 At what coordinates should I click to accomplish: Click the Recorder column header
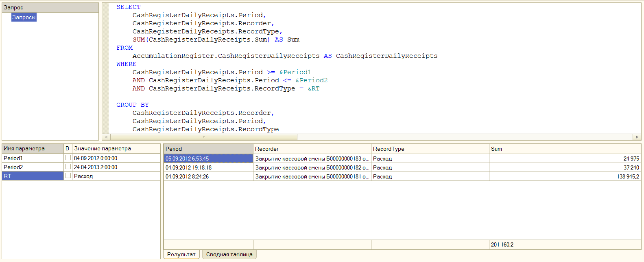pyautogui.click(x=312, y=149)
